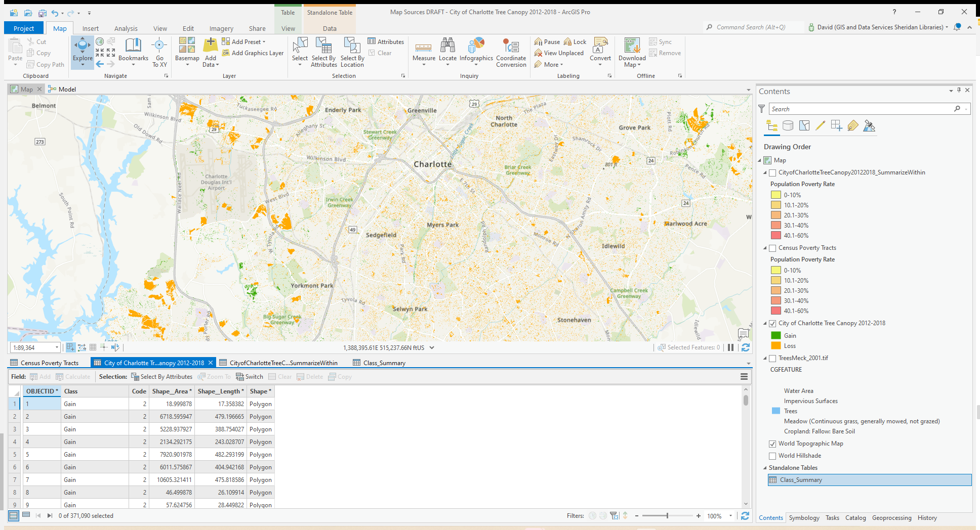980x530 pixels.
Task: Enable the Census Poverty Tracts layer
Action: [772, 248]
